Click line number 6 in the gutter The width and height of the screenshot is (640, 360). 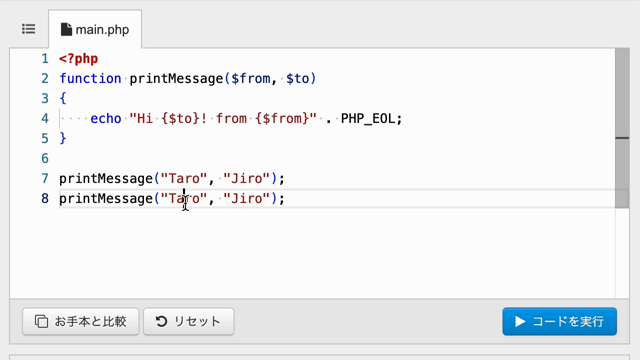[45, 158]
